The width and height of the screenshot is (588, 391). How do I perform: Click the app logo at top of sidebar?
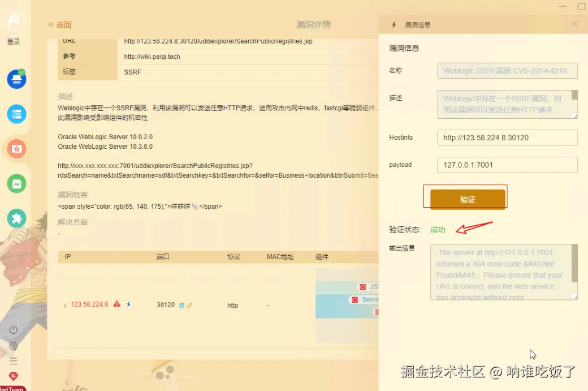[x=14, y=20]
